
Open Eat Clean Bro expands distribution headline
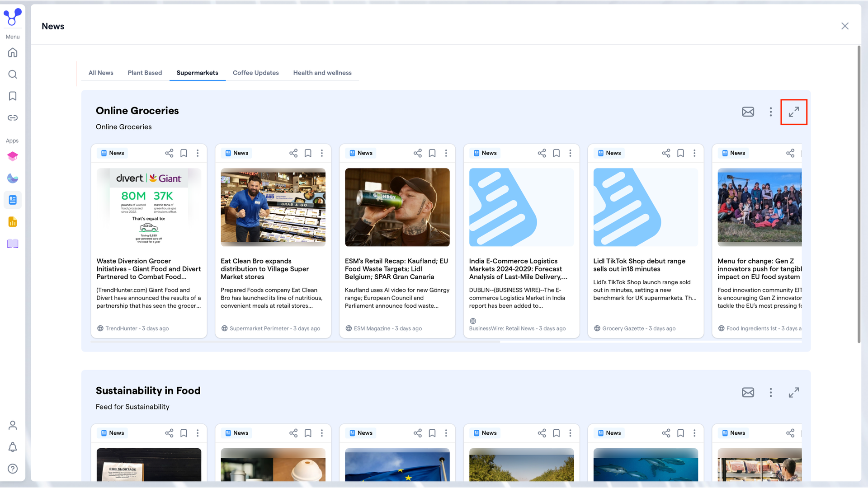(265, 269)
